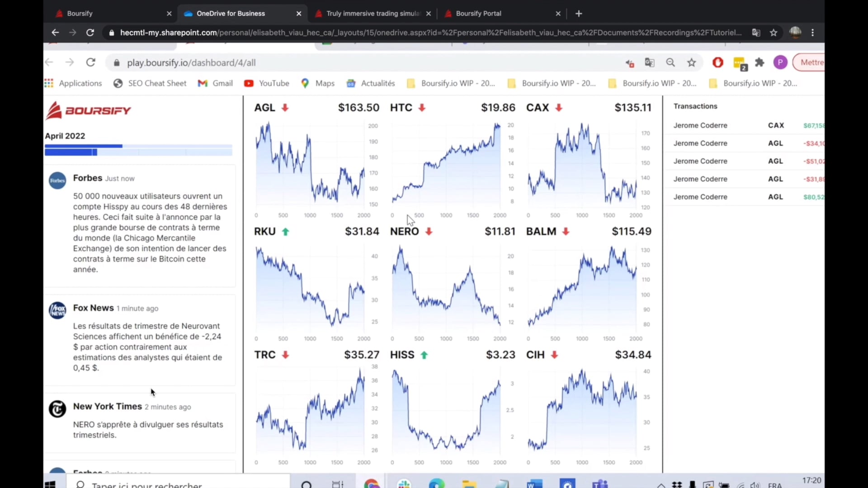
Task: Open the AdBlock extension
Action: pyautogui.click(x=718, y=63)
